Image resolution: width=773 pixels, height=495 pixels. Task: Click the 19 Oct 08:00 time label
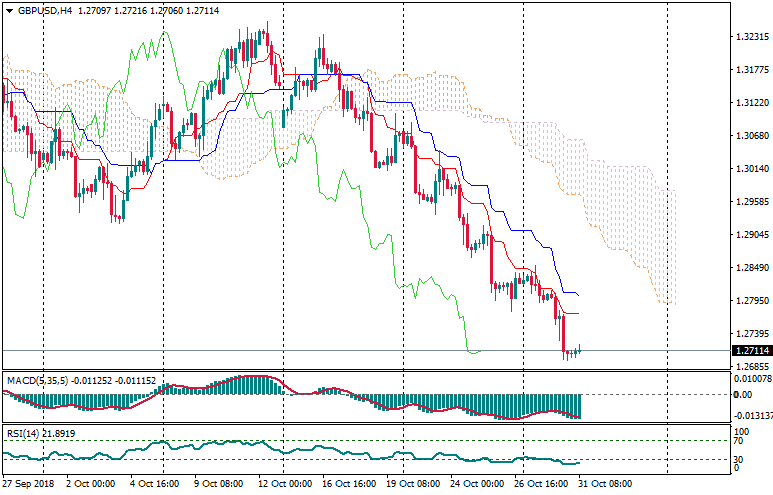tap(414, 483)
